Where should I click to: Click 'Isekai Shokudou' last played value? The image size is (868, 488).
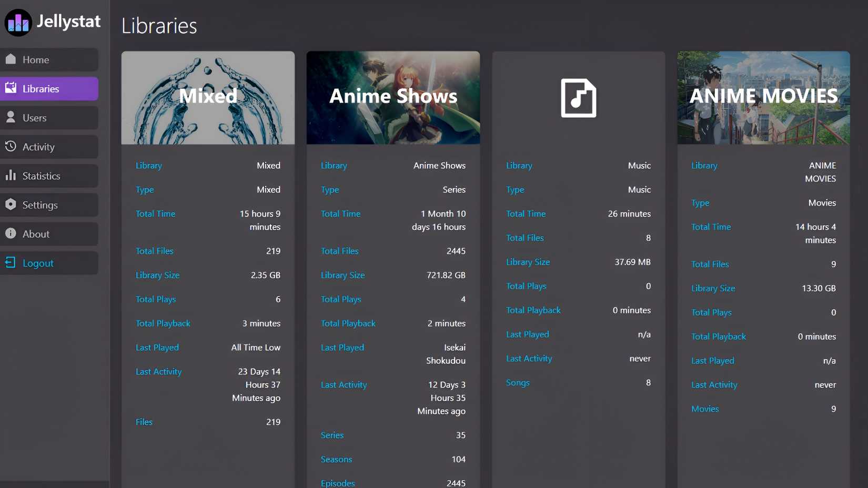pyautogui.click(x=446, y=354)
